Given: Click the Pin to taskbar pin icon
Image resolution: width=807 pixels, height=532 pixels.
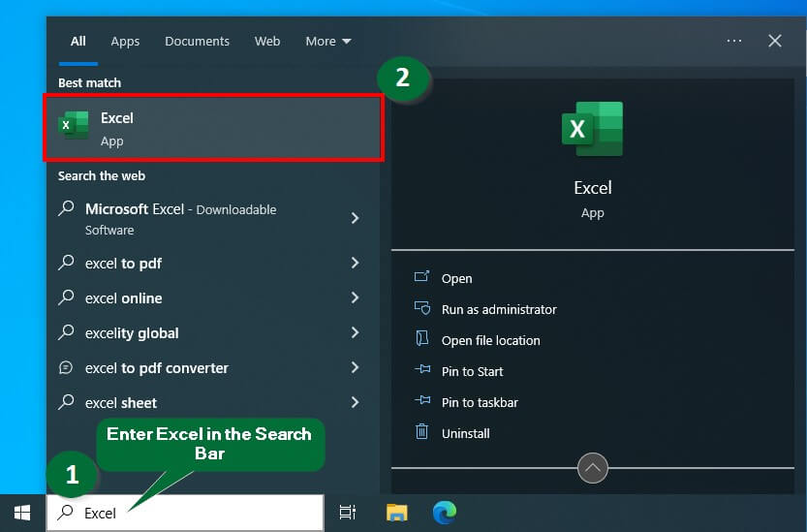Looking at the screenshot, I should click(422, 400).
